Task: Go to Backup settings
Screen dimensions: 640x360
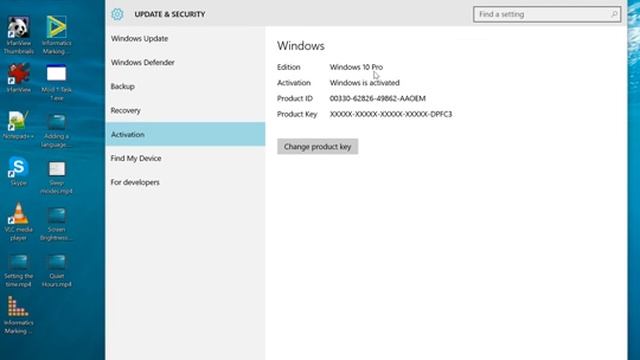Action: tap(185, 87)
